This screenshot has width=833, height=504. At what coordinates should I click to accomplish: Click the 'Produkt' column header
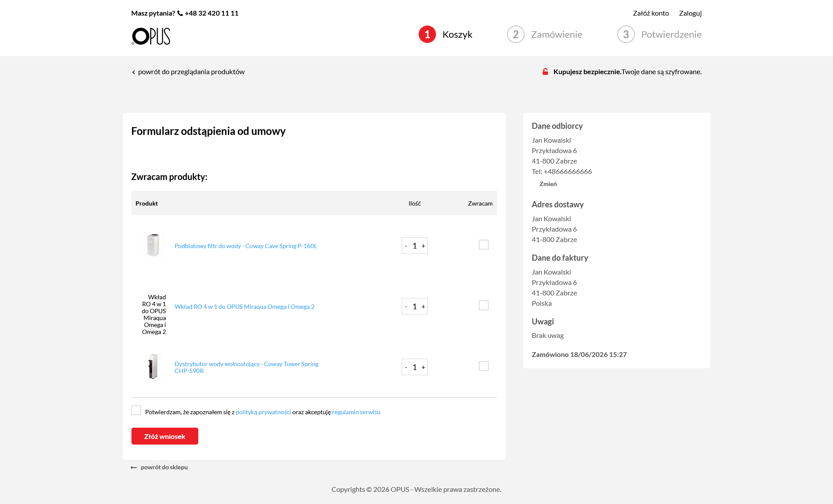point(147,203)
